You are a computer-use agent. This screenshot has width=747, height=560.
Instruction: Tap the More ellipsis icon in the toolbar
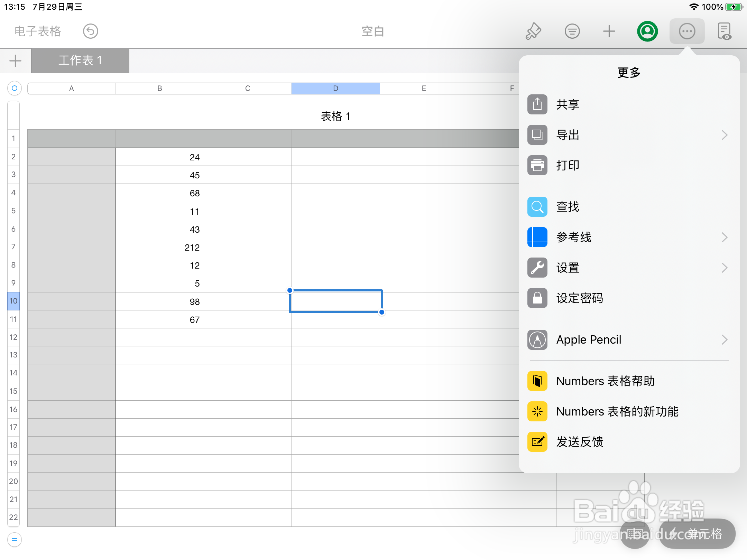point(687,31)
